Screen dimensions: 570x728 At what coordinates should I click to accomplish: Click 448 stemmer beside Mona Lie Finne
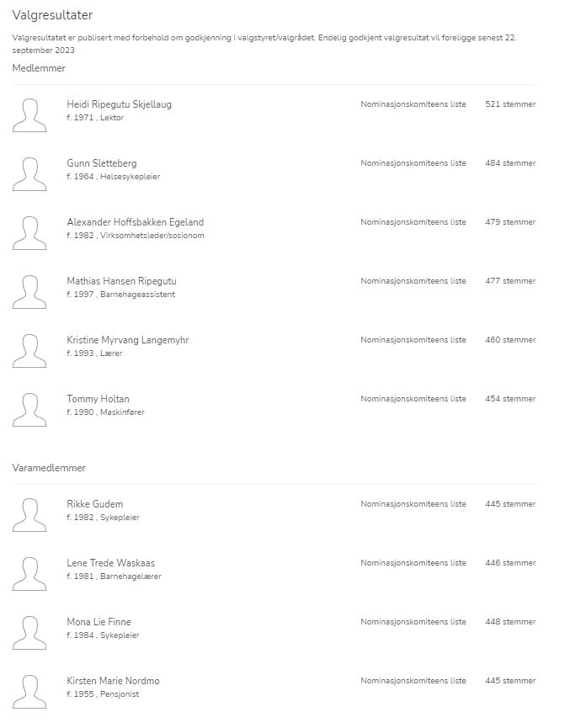tap(510, 622)
